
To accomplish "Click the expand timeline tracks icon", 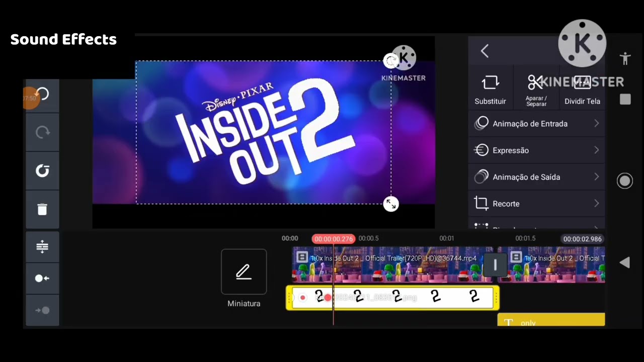I will 42,246.
